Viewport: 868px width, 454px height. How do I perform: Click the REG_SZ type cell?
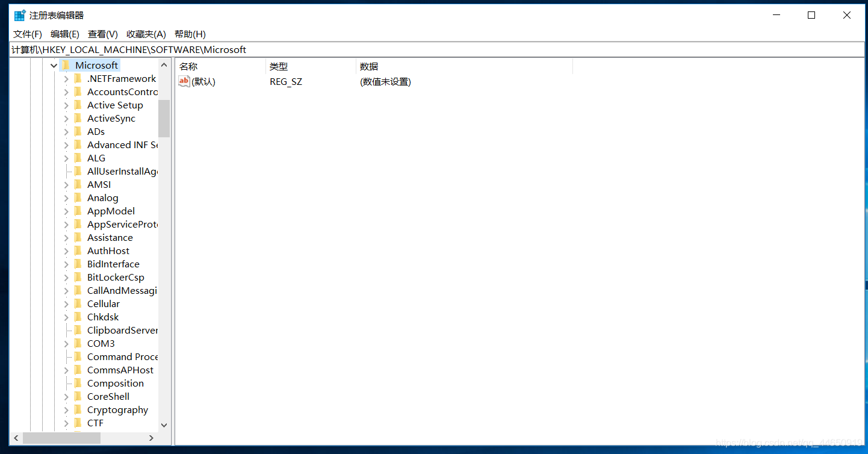tap(286, 81)
